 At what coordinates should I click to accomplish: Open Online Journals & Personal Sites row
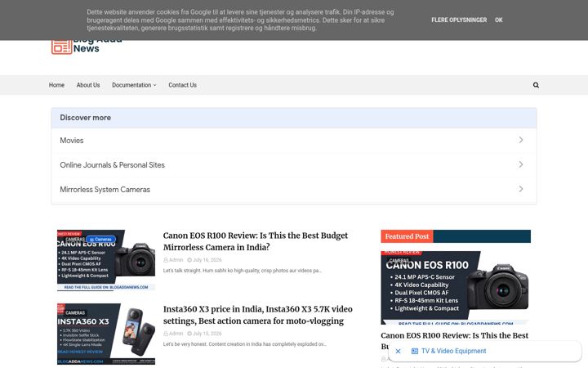point(294,165)
